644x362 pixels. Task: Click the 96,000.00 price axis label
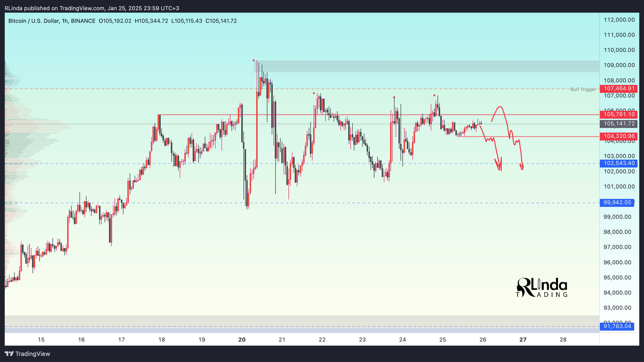[x=617, y=262]
